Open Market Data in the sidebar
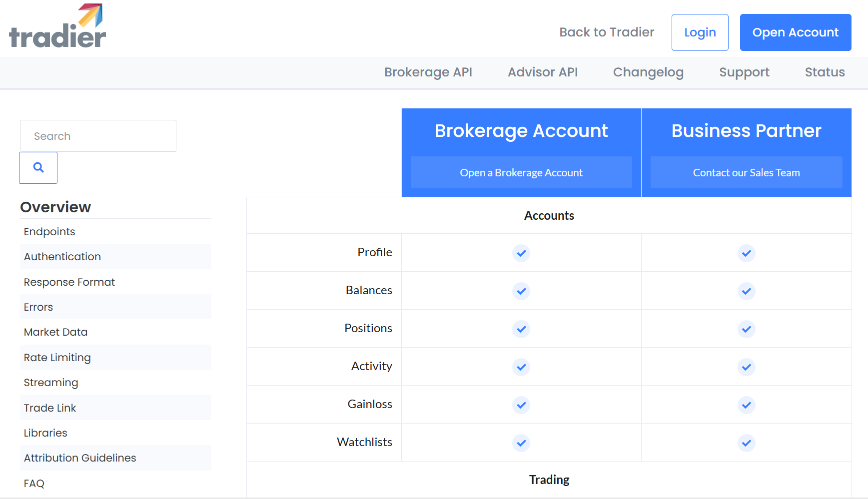Viewport: 868px width, 499px height. [115, 332]
